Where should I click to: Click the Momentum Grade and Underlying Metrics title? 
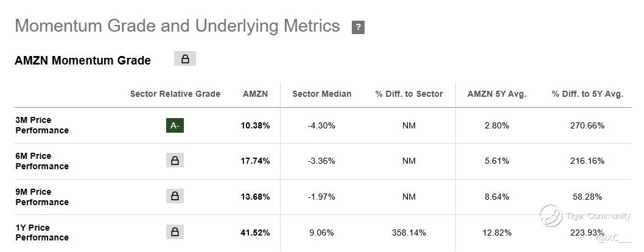[177, 26]
